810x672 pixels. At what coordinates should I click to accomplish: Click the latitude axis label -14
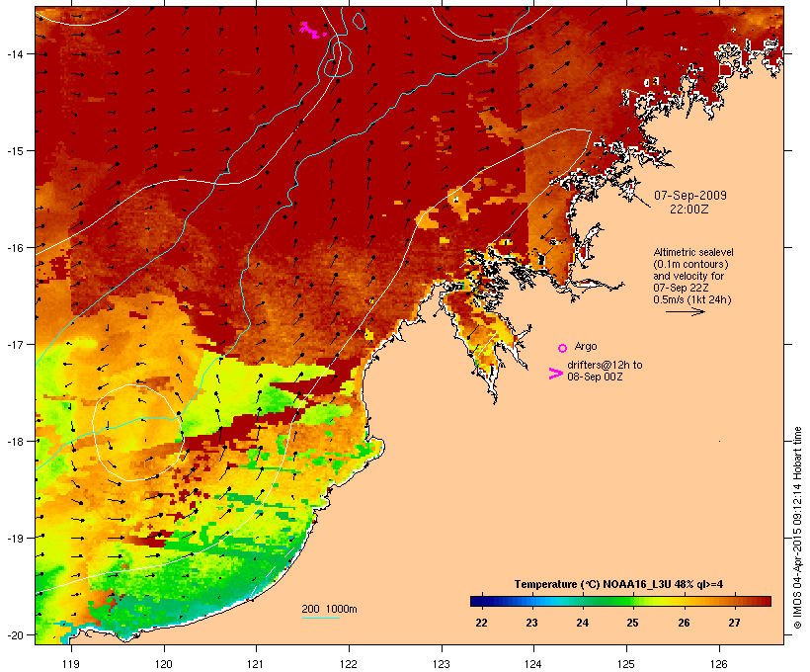pos(14,53)
